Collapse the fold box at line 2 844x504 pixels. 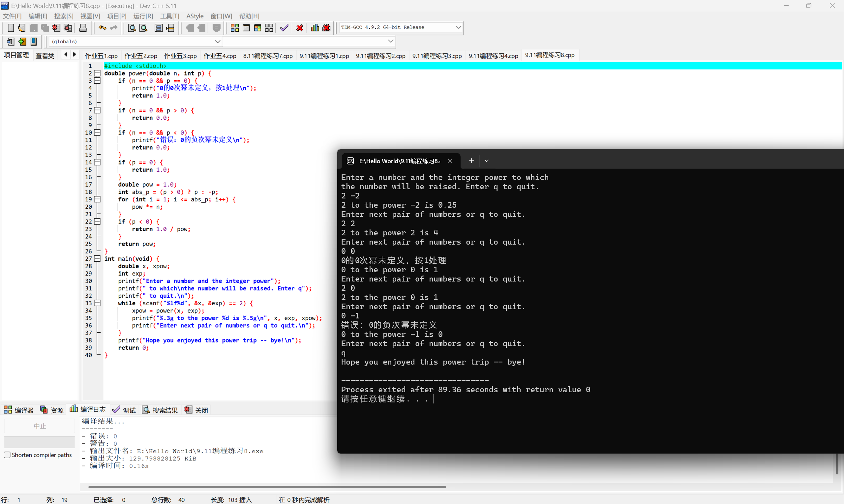click(x=98, y=74)
